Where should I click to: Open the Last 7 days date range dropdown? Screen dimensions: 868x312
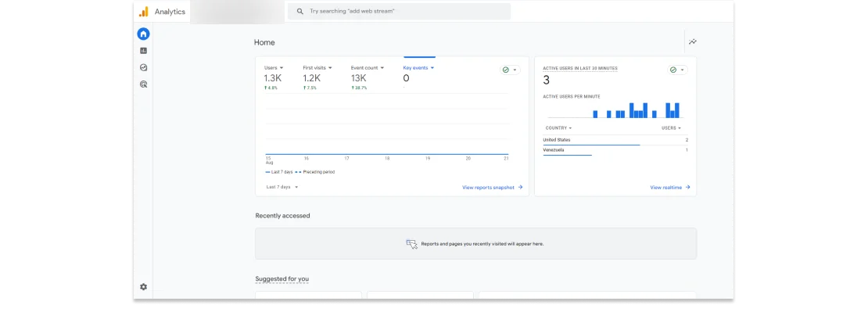pos(282,187)
